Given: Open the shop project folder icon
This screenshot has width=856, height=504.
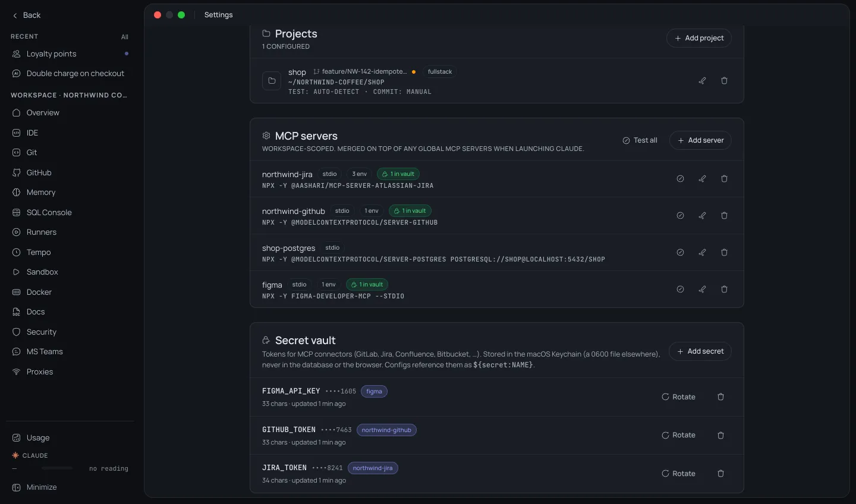Looking at the screenshot, I should point(272,81).
